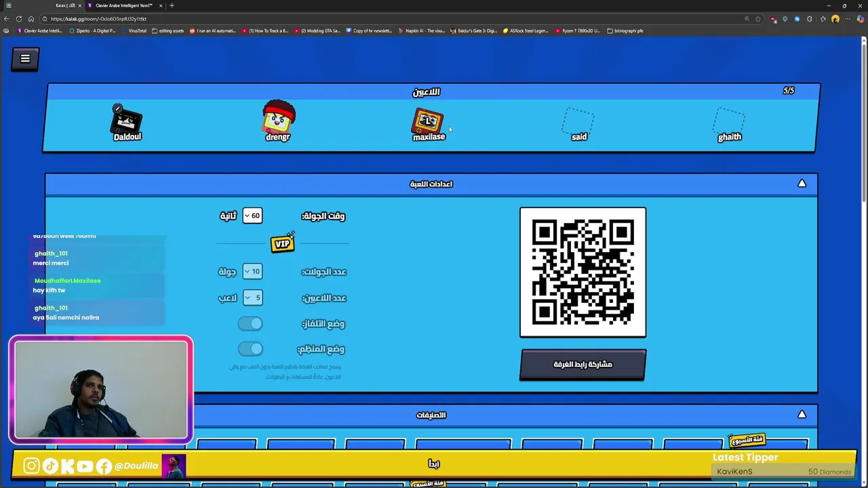Open the browser profile avatar
Viewport: 868px width, 488px height.
click(x=835, y=19)
